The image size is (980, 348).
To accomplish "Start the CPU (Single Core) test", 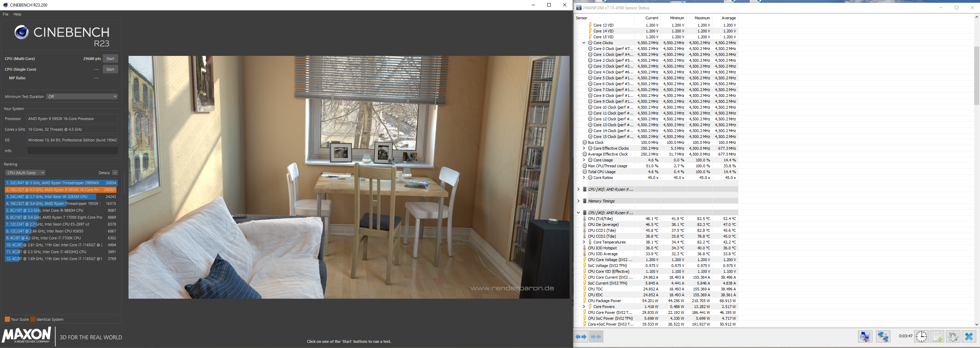I will [110, 69].
